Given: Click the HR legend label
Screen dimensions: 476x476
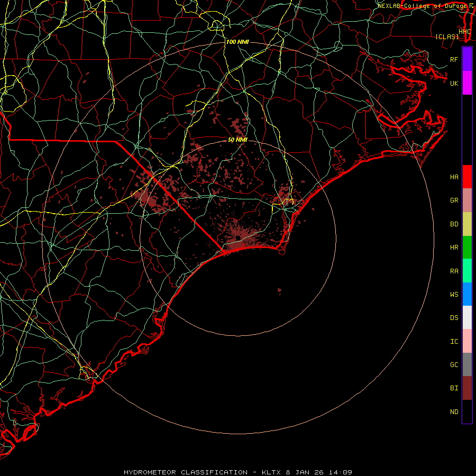Looking at the screenshot, I should [x=454, y=248].
